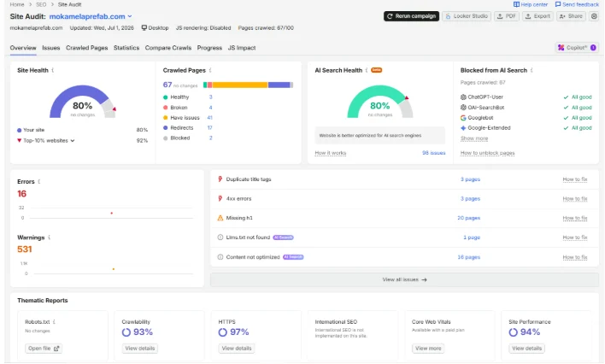
Task: Click the OAI-SearchBot icon
Action: coord(463,108)
